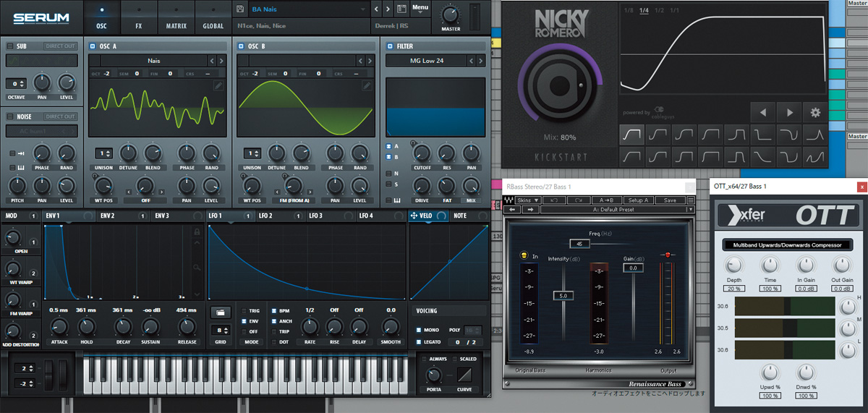Click Kickstart previous curve arrow
Viewport: 868px width, 413px height.
762,112
